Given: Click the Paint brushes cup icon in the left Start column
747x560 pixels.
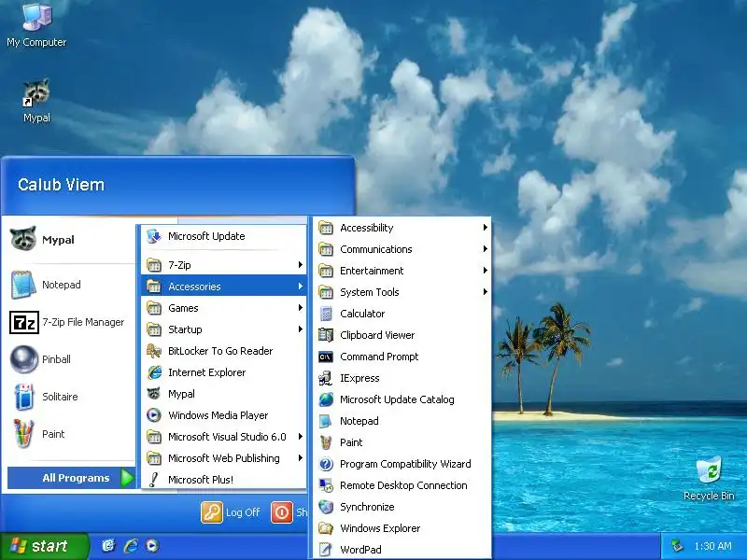Looking at the screenshot, I should pyautogui.click(x=22, y=433).
